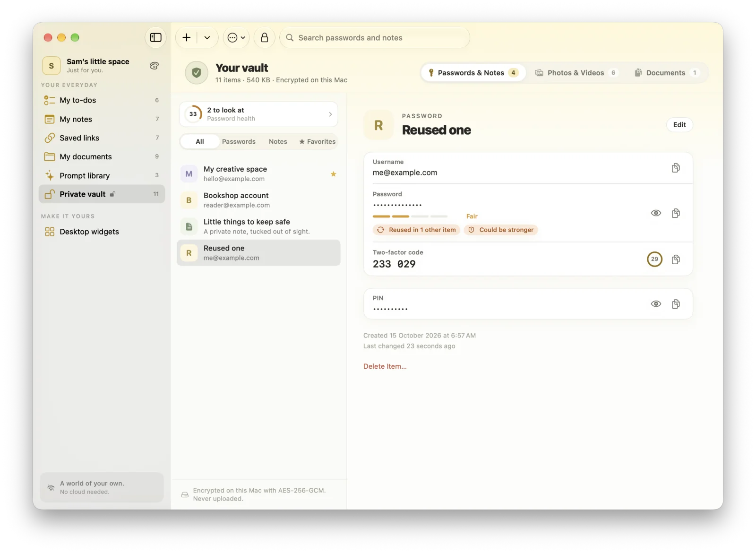Click the Delete Item link

(x=385, y=366)
